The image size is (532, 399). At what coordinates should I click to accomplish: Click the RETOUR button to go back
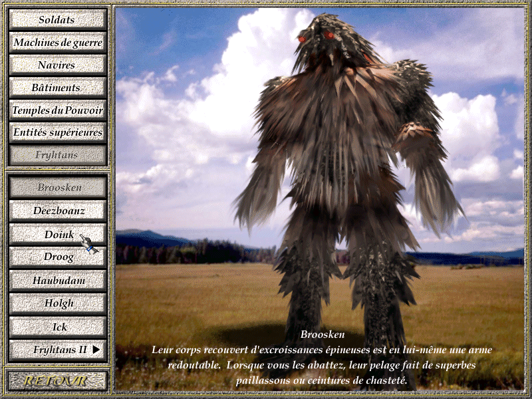tap(58, 380)
